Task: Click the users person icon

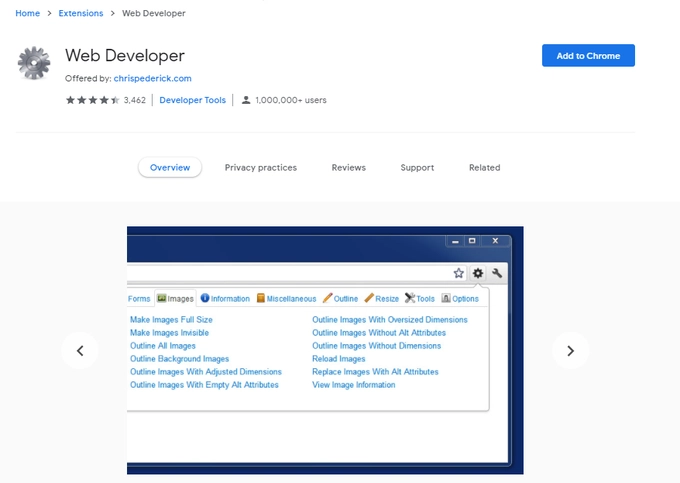Action: tap(246, 100)
